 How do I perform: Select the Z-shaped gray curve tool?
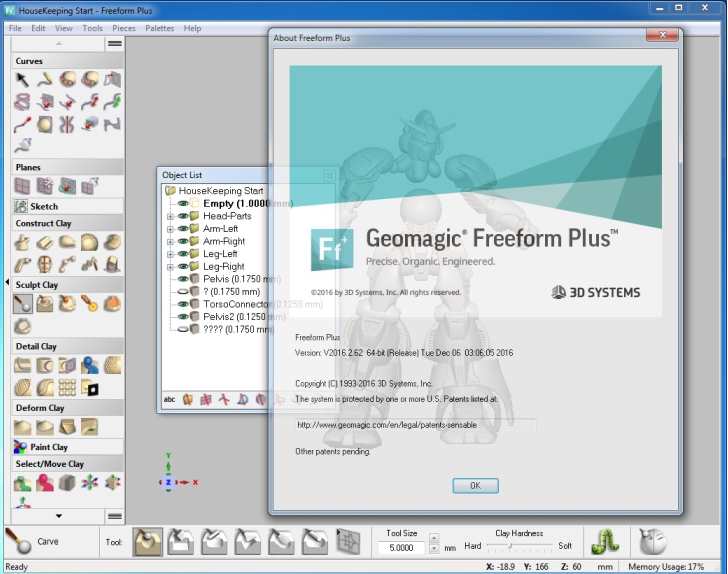point(112,124)
